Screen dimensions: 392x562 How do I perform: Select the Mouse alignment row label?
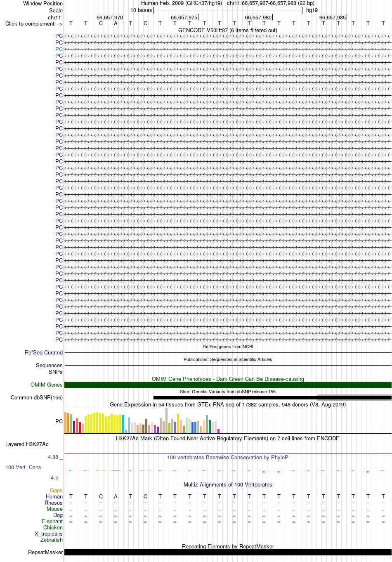click(x=54, y=509)
